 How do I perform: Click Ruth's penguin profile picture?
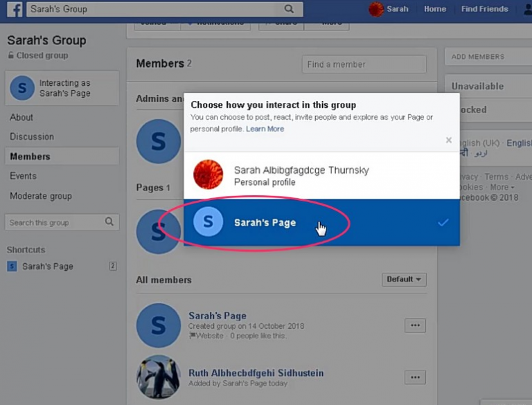pyautogui.click(x=159, y=377)
